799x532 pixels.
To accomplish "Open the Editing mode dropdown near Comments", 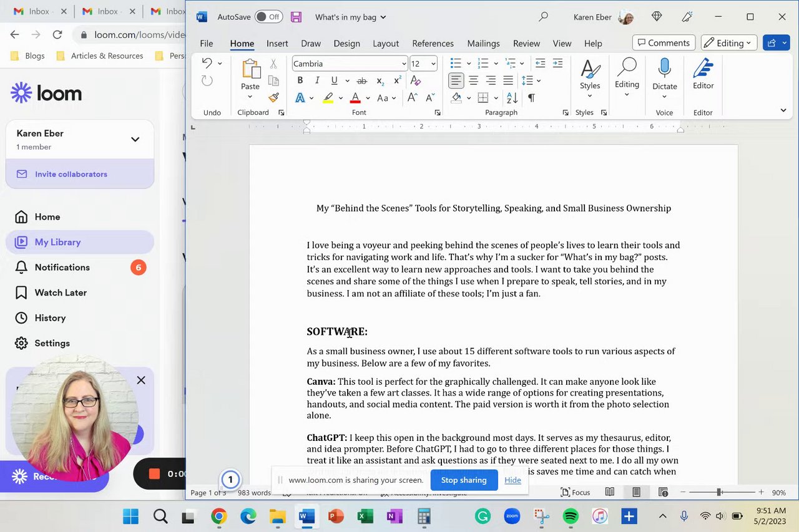I will coord(729,43).
